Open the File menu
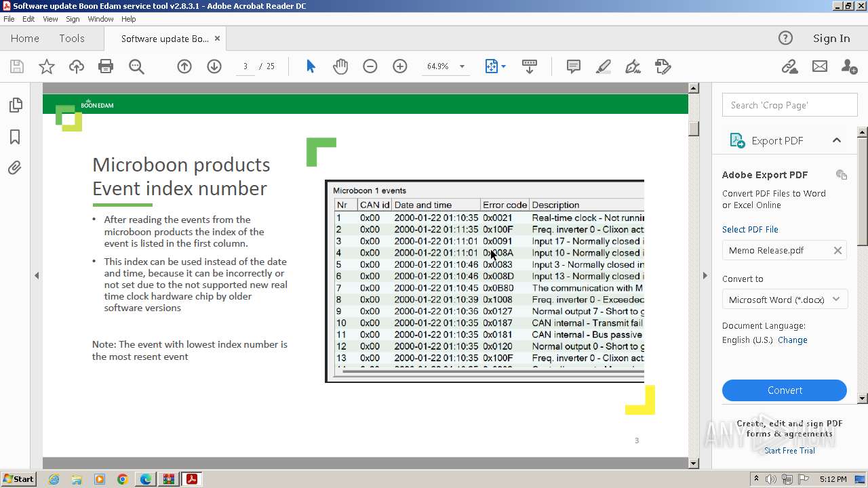The width and height of the screenshot is (868, 488). click(x=9, y=19)
